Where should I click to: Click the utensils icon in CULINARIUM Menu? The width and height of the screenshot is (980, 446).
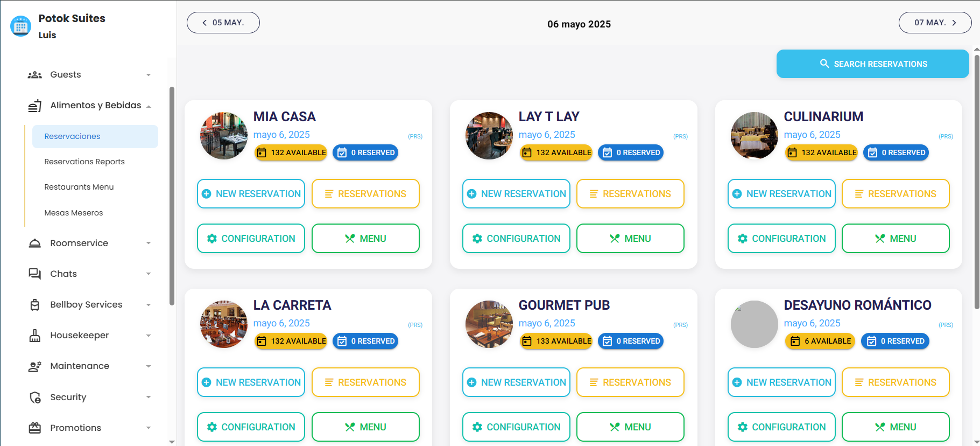click(880, 239)
